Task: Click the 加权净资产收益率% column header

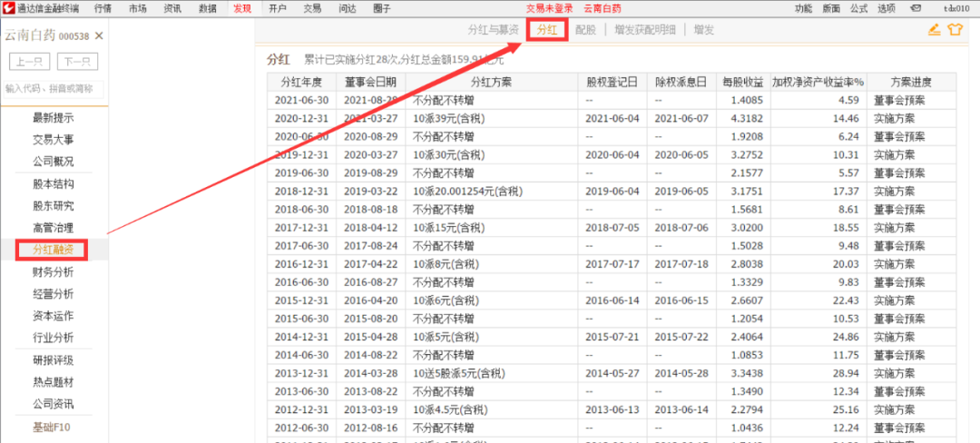Action: tap(818, 82)
